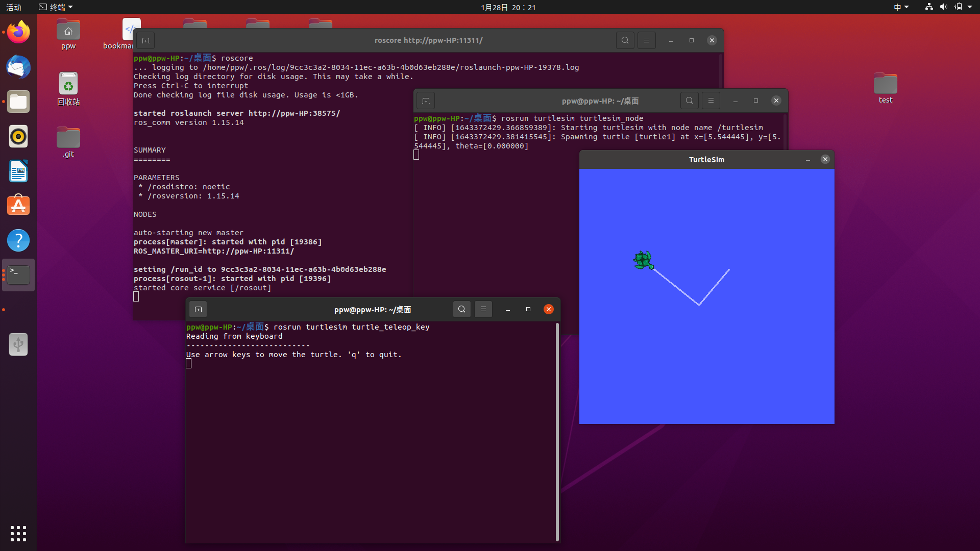Open Ubuntu Software store icon
980x551 pixels.
[x=18, y=206]
